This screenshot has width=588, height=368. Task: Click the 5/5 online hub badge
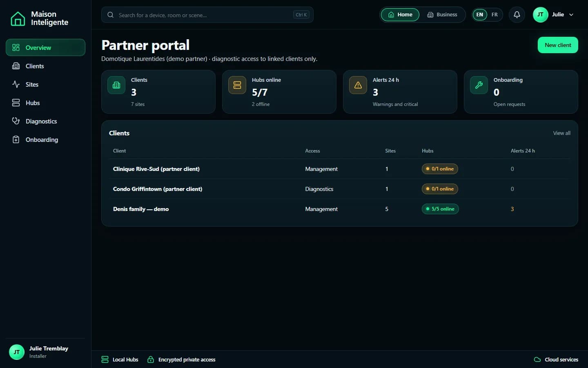click(x=440, y=209)
